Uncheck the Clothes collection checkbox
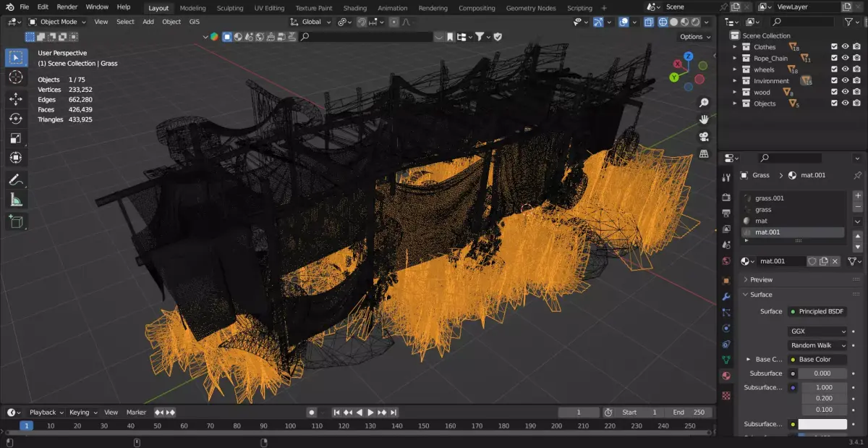 (834, 47)
